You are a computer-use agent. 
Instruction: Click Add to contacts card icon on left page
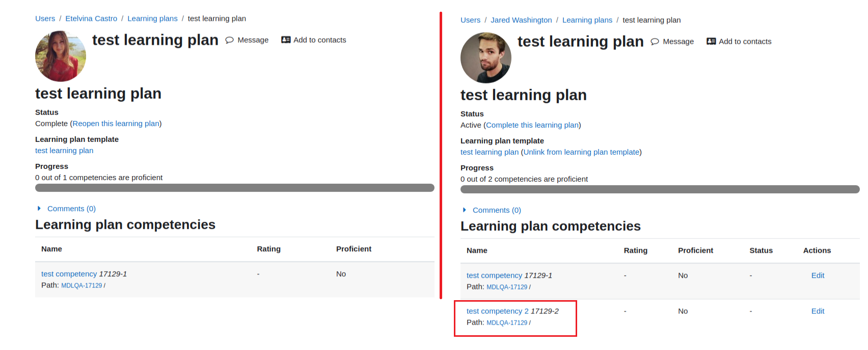tap(286, 40)
